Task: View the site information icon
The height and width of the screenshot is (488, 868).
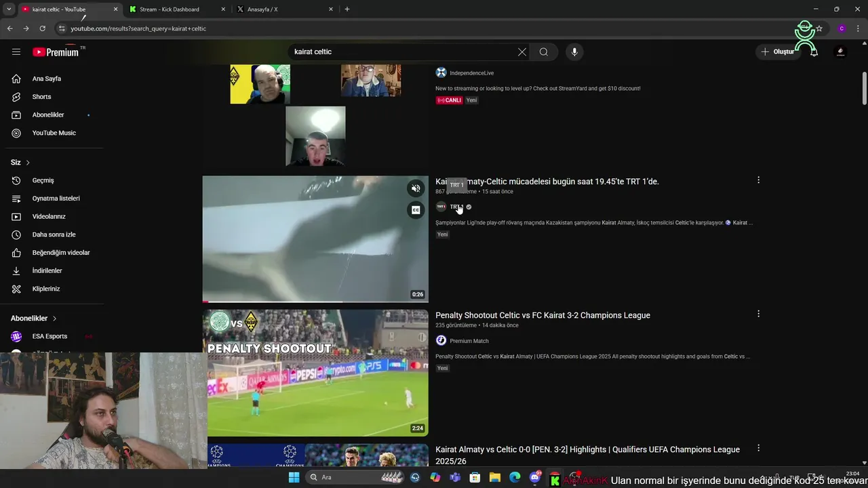Action: coord(62,28)
